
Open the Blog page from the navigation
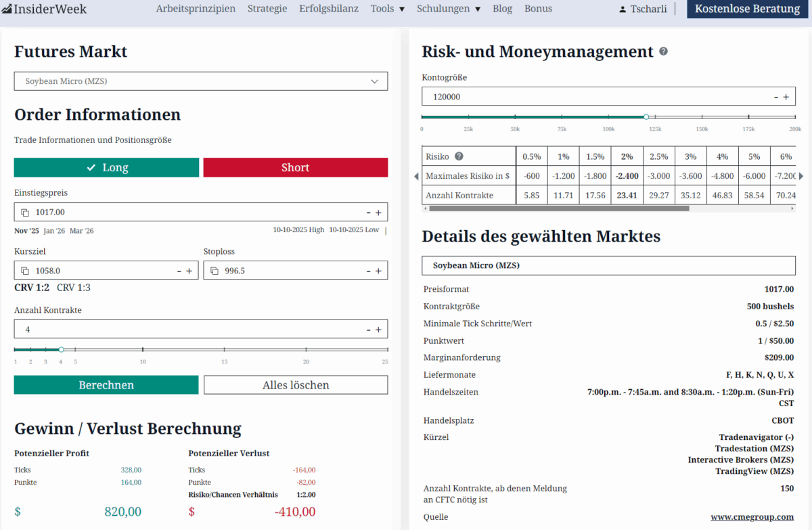pos(502,9)
